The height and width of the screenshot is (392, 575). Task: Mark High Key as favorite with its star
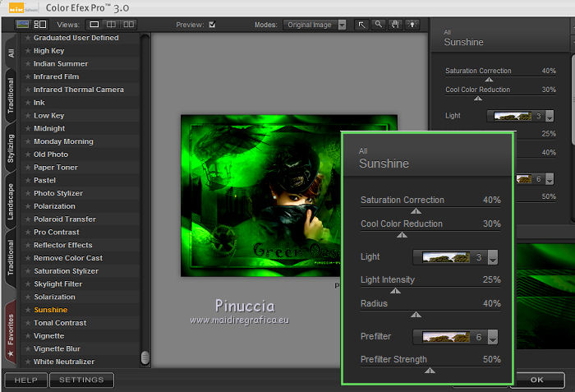tap(27, 51)
